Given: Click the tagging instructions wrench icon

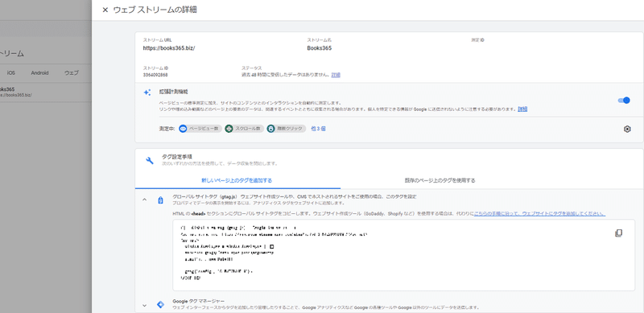Looking at the screenshot, I should coord(150,160).
